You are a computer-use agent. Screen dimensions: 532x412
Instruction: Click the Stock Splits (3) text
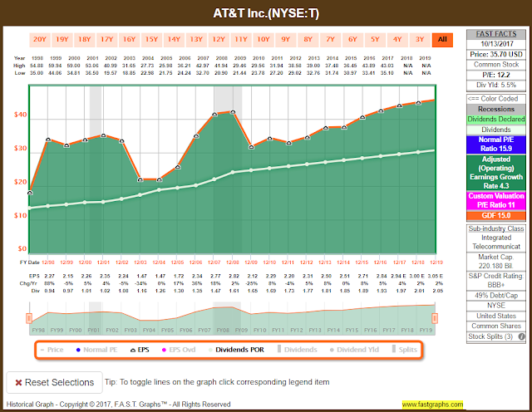point(490,336)
